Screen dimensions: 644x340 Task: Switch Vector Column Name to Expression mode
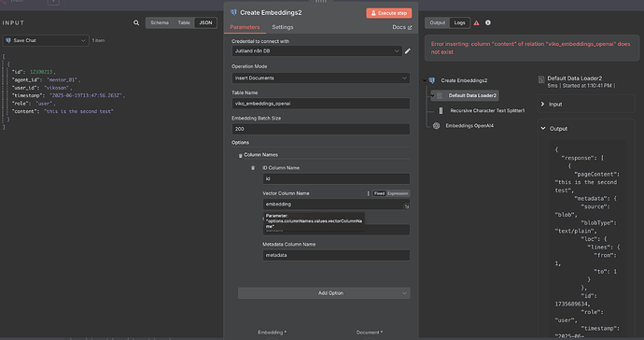point(398,193)
